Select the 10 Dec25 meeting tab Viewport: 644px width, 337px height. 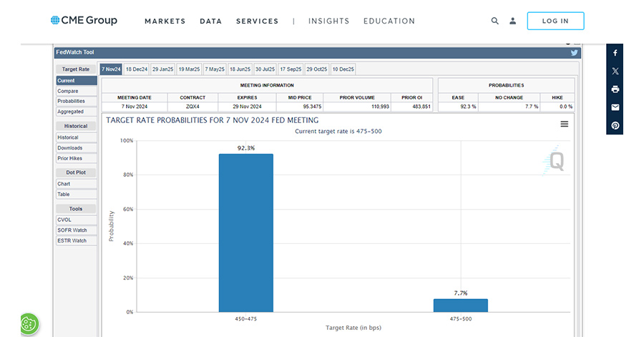pos(343,69)
